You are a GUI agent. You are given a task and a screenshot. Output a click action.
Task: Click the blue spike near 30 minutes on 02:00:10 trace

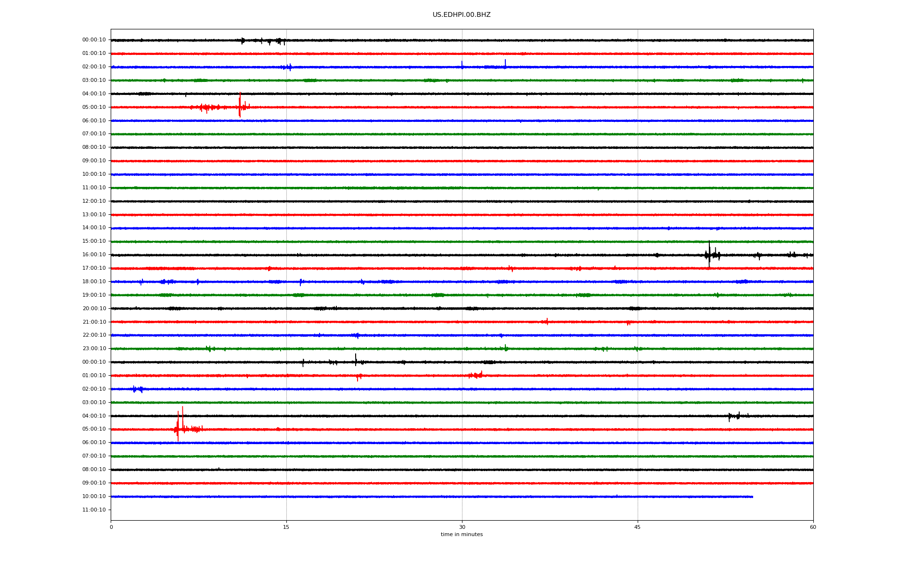pyautogui.click(x=462, y=65)
